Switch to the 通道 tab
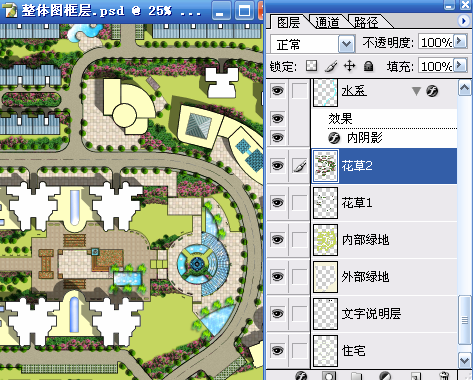The width and height of the screenshot is (473, 380). click(327, 22)
